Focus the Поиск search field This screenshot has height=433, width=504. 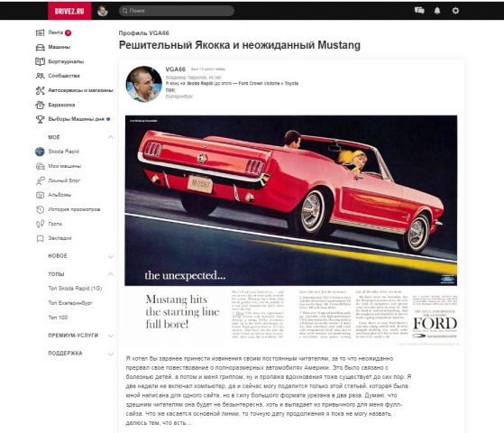177,11
